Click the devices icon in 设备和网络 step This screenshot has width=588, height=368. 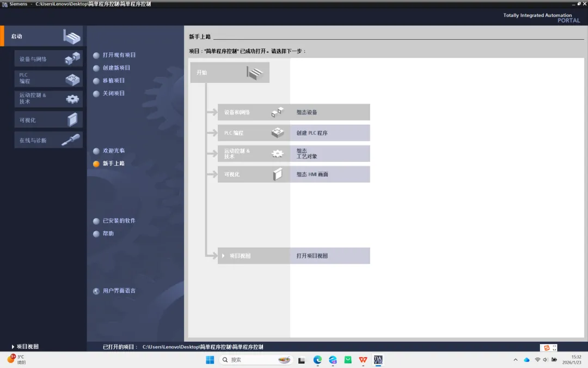point(278,112)
